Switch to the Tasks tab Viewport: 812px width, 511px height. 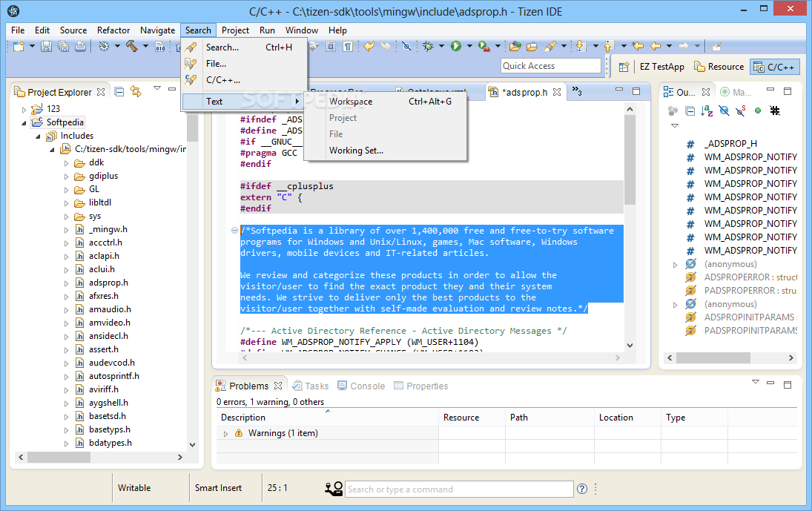(x=310, y=386)
